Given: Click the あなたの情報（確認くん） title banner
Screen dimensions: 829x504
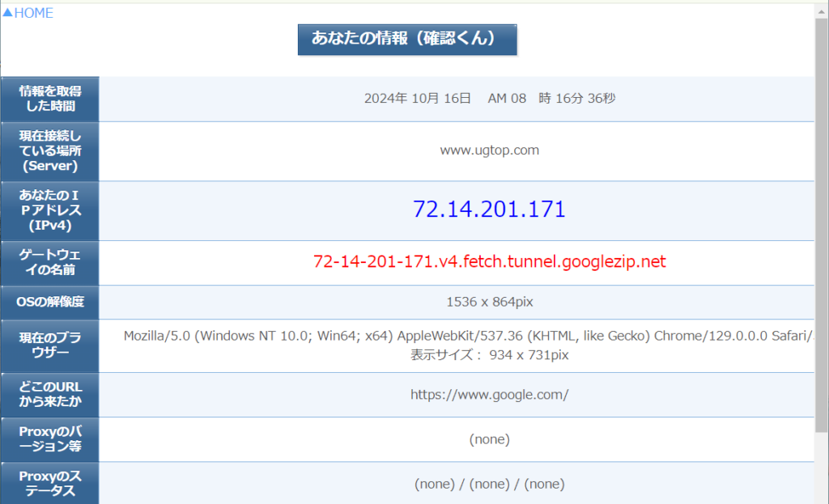Looking at the screenshot, I should pyautogui.click(x=406, y=39).
